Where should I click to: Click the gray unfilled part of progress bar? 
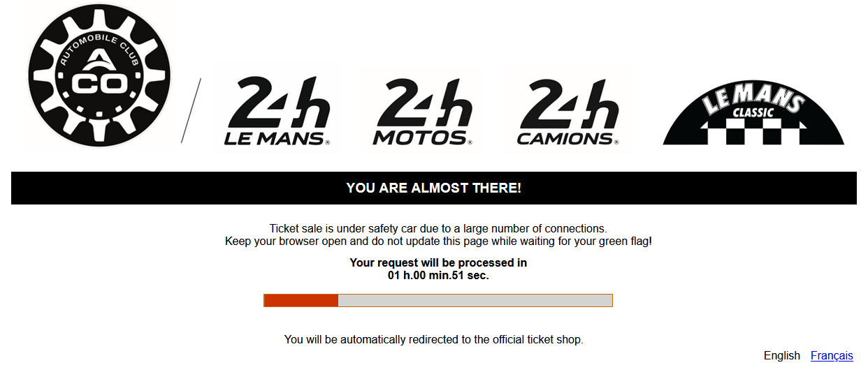[x=475, y=301]
